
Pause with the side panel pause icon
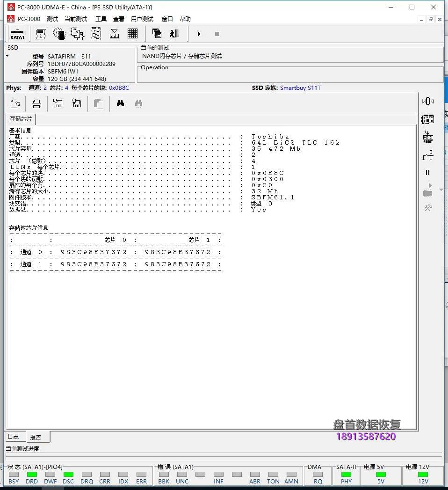(428, 173)
